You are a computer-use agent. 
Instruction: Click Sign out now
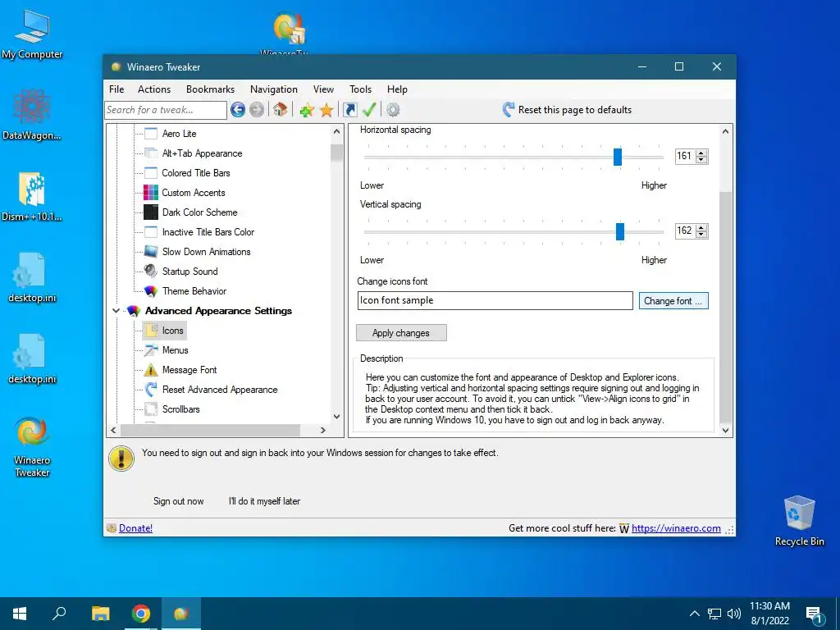pyautogui.click(x=178, y=501)
